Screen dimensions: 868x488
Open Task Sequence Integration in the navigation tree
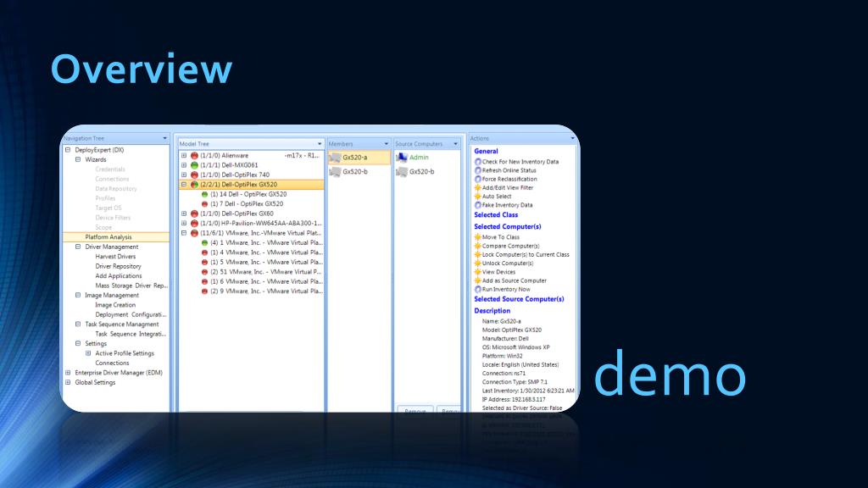tap(131, 334)
